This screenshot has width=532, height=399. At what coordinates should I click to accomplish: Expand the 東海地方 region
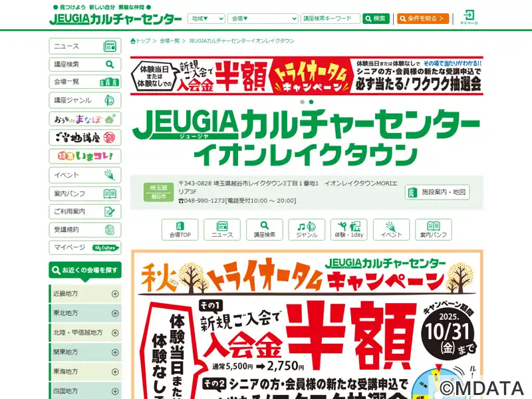(85, 372)
